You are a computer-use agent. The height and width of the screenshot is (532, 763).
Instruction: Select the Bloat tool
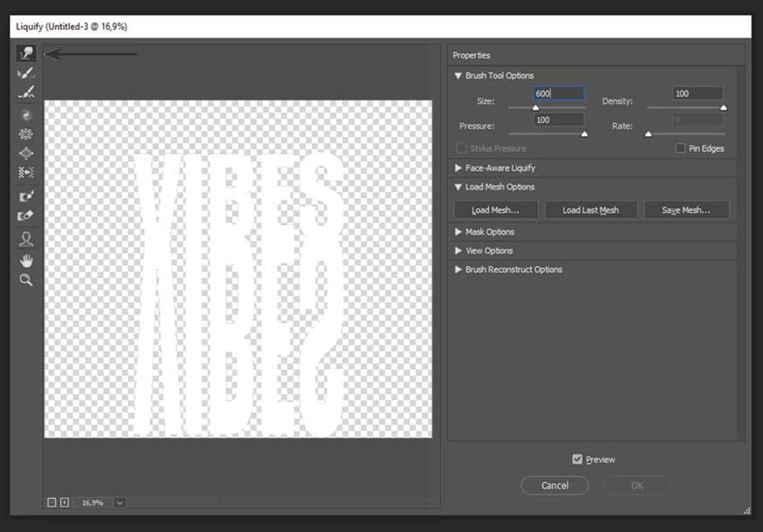(26, 153)
